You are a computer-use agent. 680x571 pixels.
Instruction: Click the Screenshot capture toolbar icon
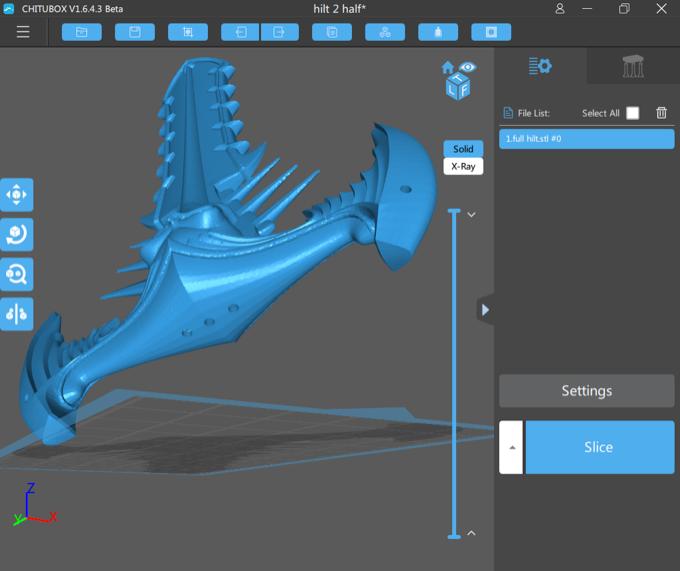point(188,32)
